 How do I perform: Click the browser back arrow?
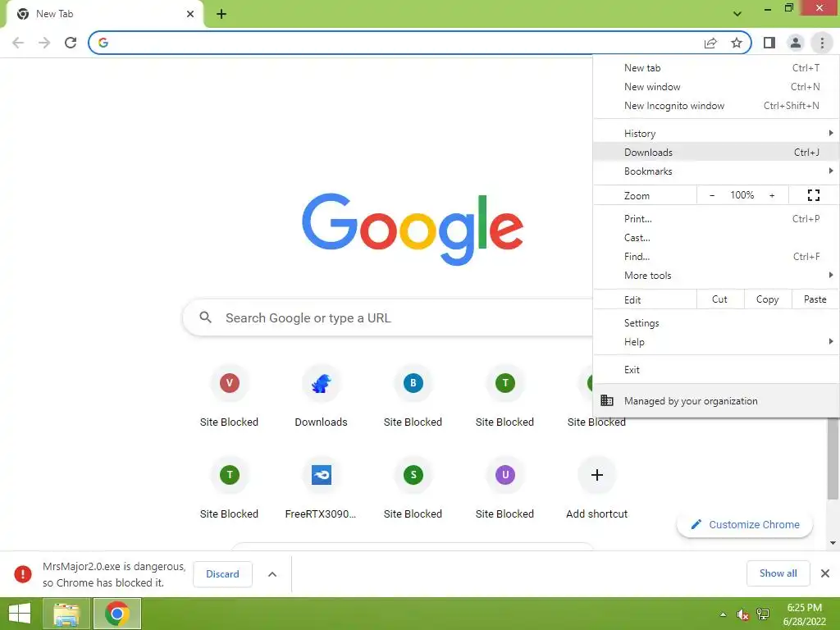pyautogui.click(x=18, y=43)
